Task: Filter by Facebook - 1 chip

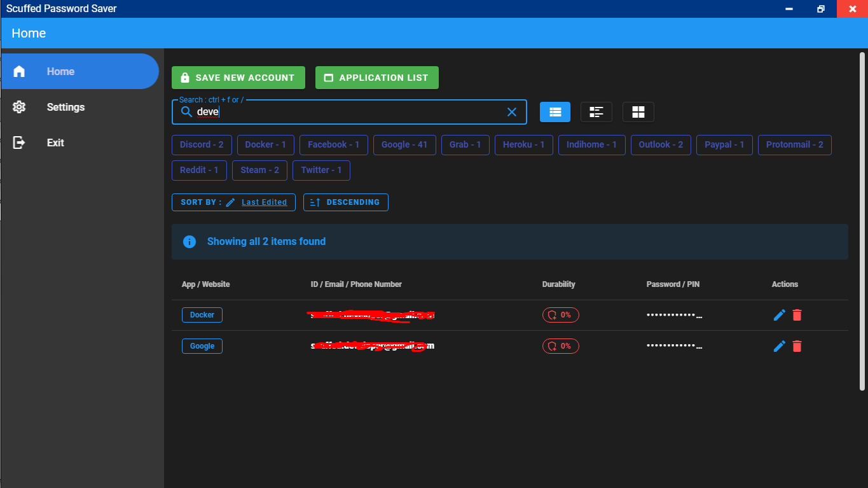Action: [334, 144]
